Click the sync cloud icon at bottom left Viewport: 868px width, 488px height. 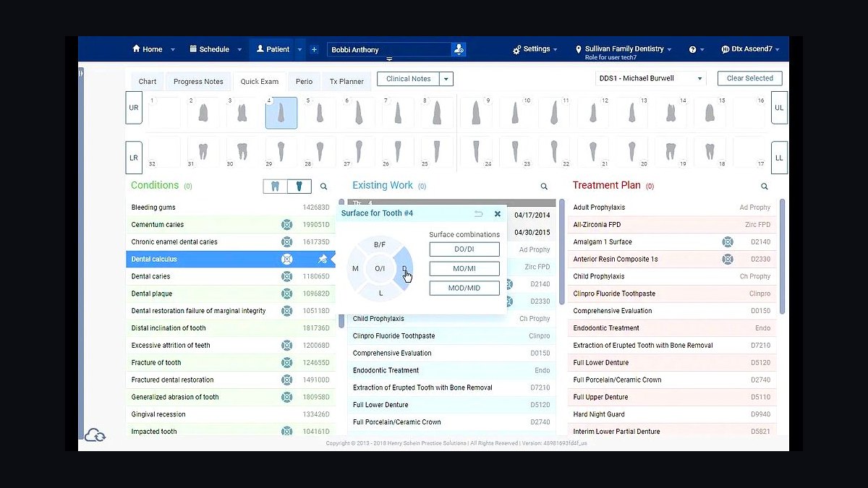tap(95, 435)
